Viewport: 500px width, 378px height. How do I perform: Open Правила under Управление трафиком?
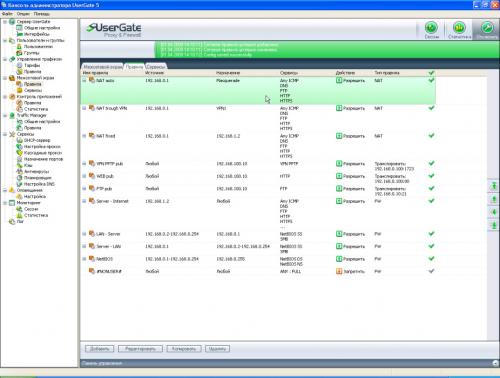click(x=32, y=72)
